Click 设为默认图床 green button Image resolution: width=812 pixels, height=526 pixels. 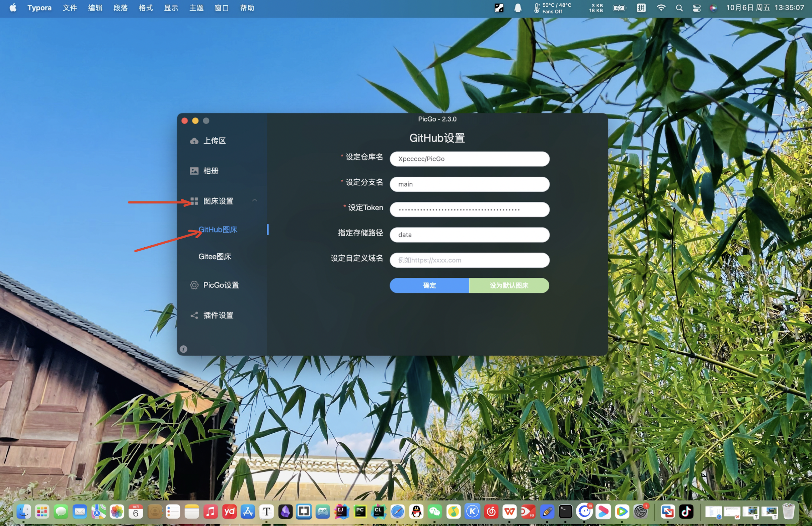coord(509,285)
